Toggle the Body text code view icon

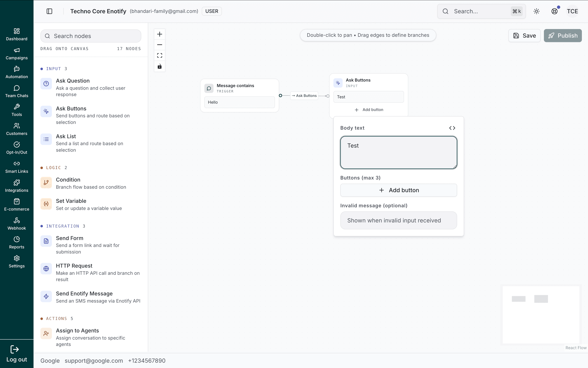[452, 128]
